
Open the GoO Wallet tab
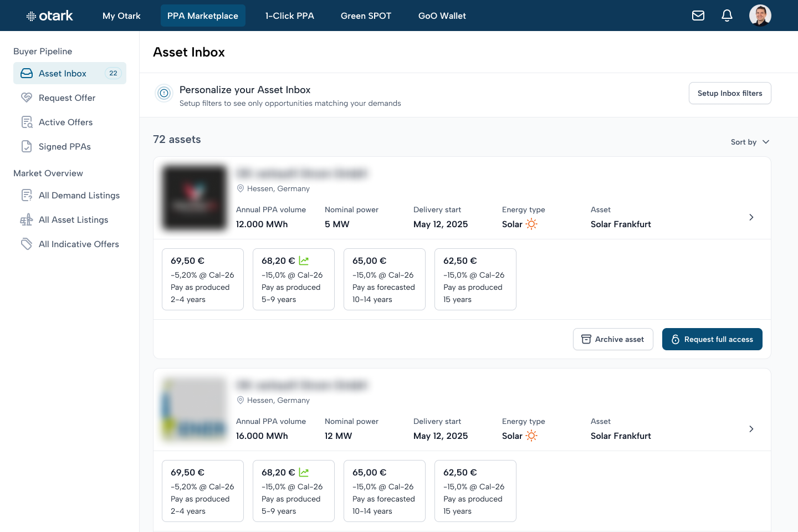pos(442,16)
